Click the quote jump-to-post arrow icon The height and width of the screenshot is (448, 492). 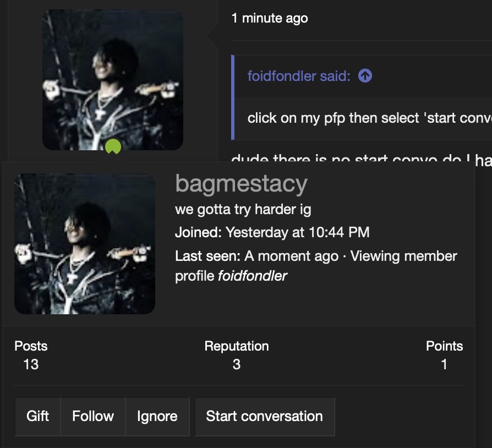click(x=365, y=75)
